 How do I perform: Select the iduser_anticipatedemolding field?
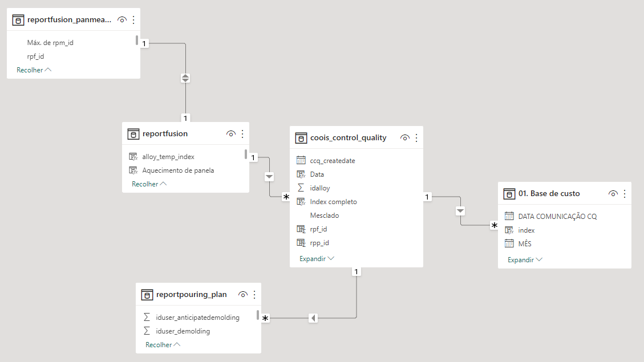coord(197,318)
